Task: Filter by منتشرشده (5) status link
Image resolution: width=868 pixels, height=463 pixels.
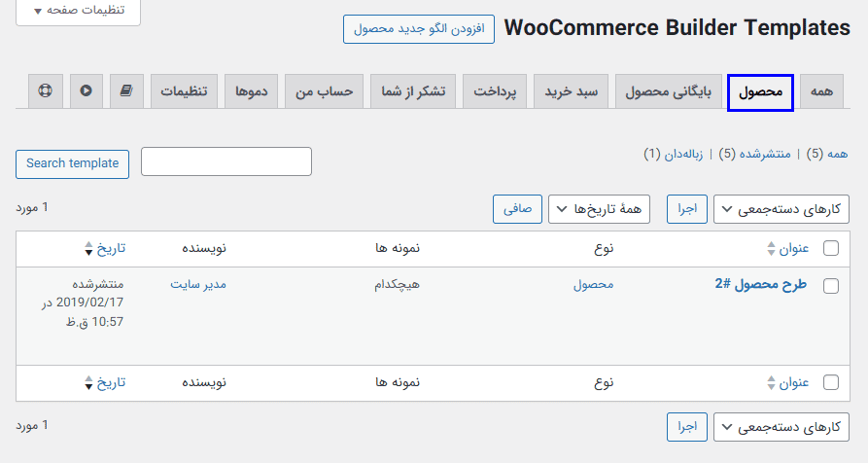Action: coord(754,154)
